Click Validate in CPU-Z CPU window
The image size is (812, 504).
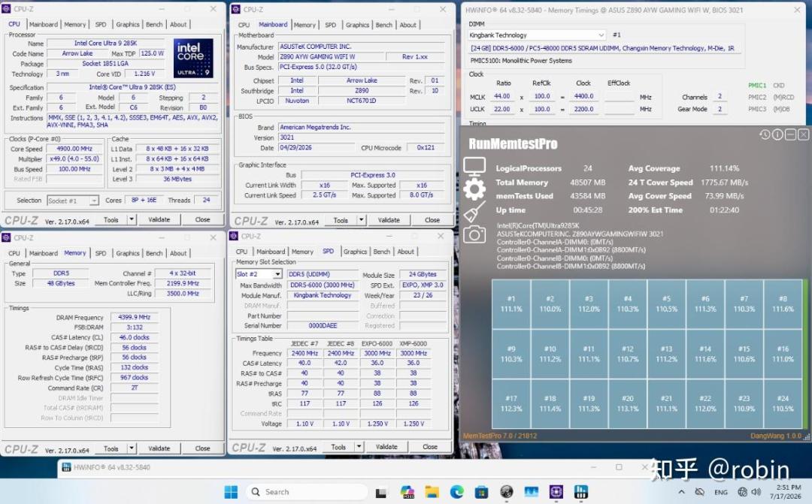159,219
